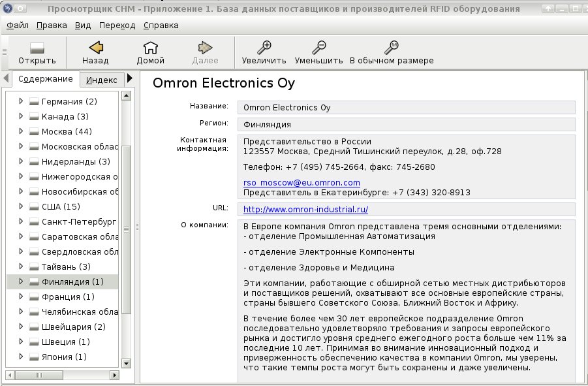
Task: Expand the Швейцария (2) tree node
Action: [21, 326]
